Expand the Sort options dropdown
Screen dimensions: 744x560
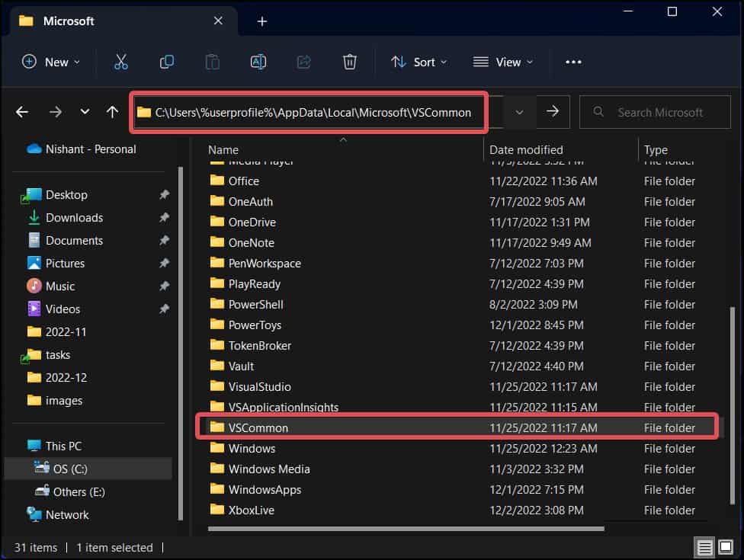coord(418,62)
